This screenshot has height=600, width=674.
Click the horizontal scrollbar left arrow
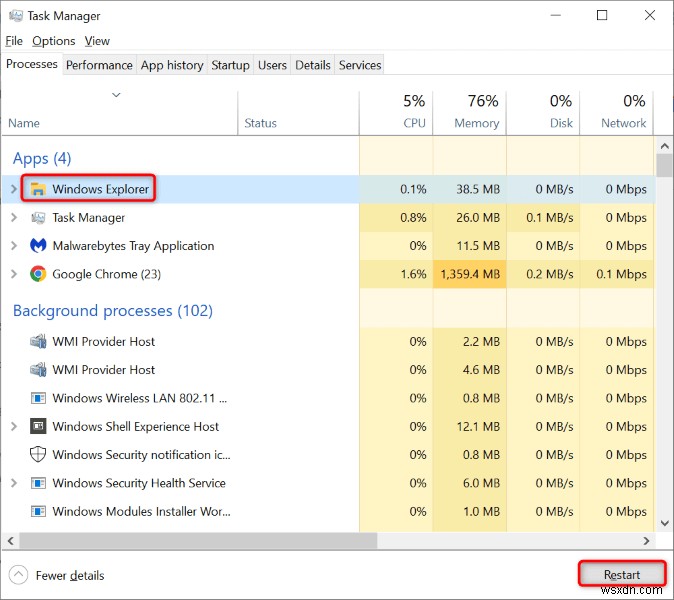[x=11, y=541]
